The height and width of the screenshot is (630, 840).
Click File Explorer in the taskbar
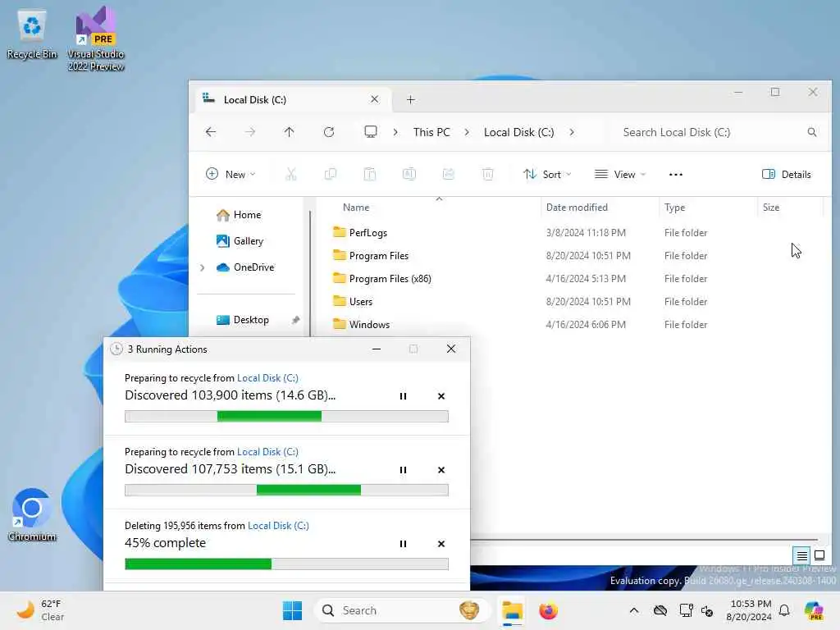click(512, 610)
